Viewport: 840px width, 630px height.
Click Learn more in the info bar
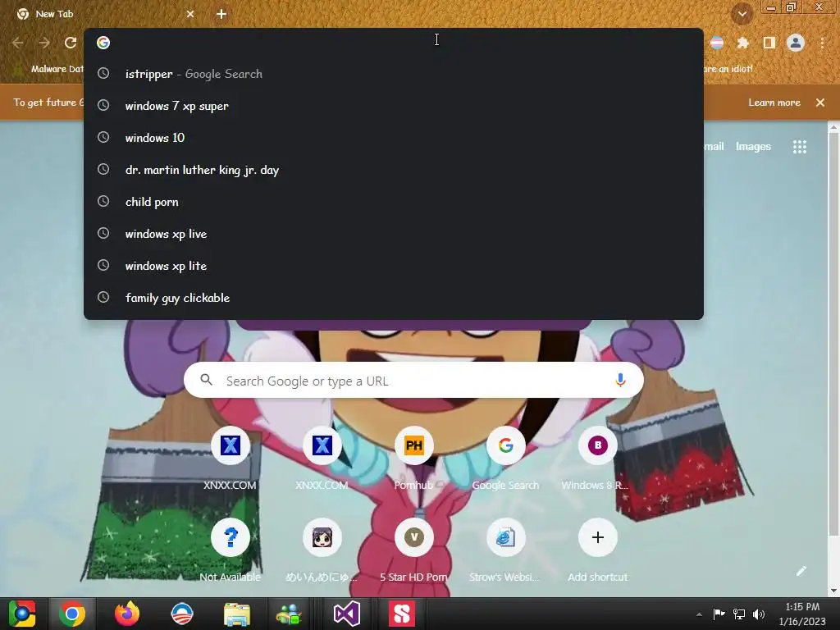pyautogui.click(x=774, y=103)
